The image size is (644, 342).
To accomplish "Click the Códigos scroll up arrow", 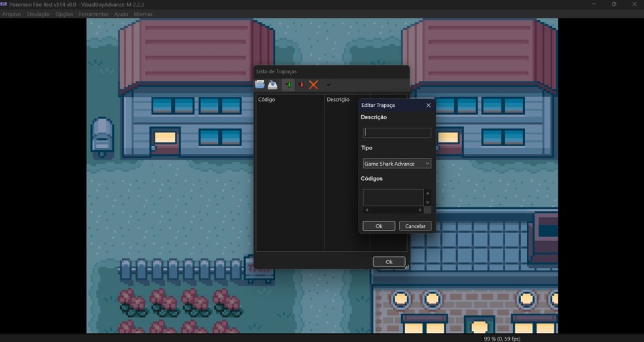I will (x=427, y=193).
